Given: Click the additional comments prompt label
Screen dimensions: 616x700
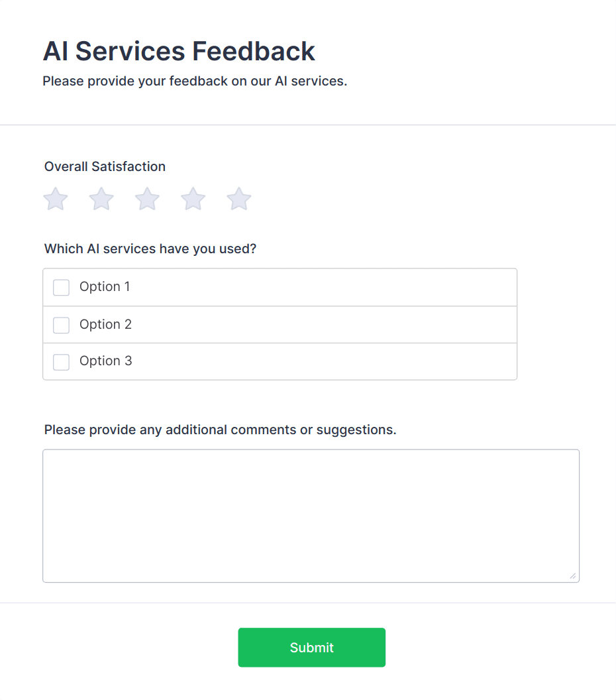Looking at the screenshot, I should [220, 430].
